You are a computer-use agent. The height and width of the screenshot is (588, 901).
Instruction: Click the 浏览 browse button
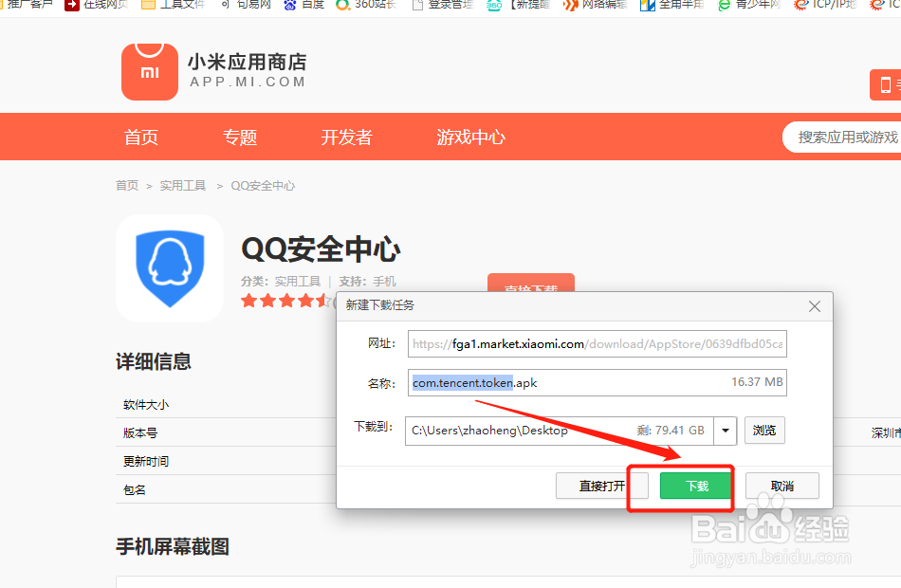[x=764, y=430]
